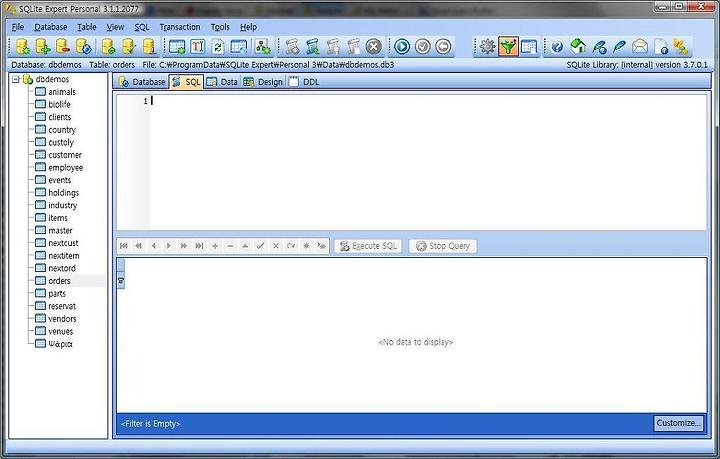Open the SQL menu
This screenshot has height=459, width=720.
click(142, 27)
